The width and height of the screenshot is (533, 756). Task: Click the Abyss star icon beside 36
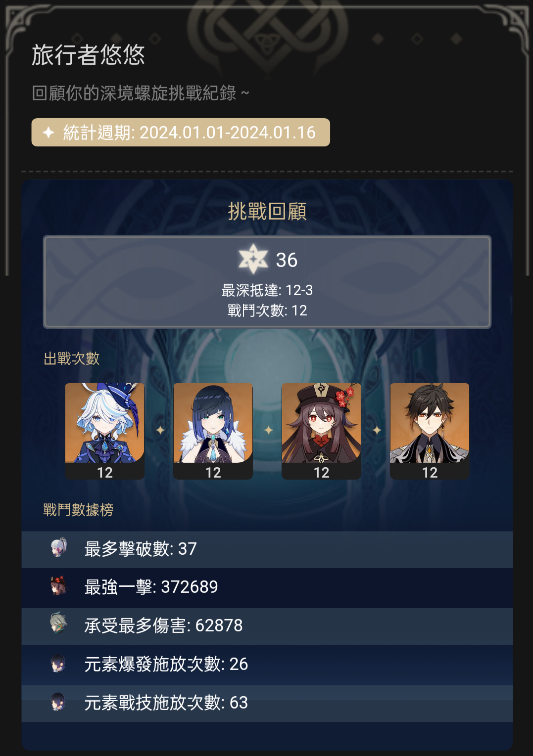click(x=253, y=259)
